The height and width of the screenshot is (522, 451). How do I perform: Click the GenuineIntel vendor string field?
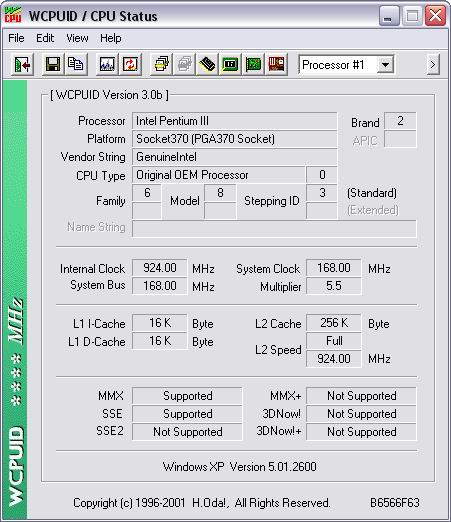(234, 157)
